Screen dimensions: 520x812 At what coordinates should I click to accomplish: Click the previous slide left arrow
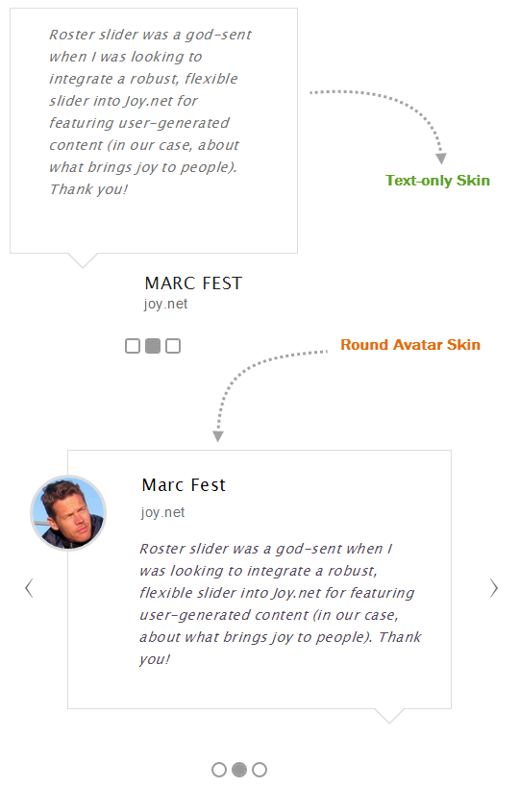(29, 588)
